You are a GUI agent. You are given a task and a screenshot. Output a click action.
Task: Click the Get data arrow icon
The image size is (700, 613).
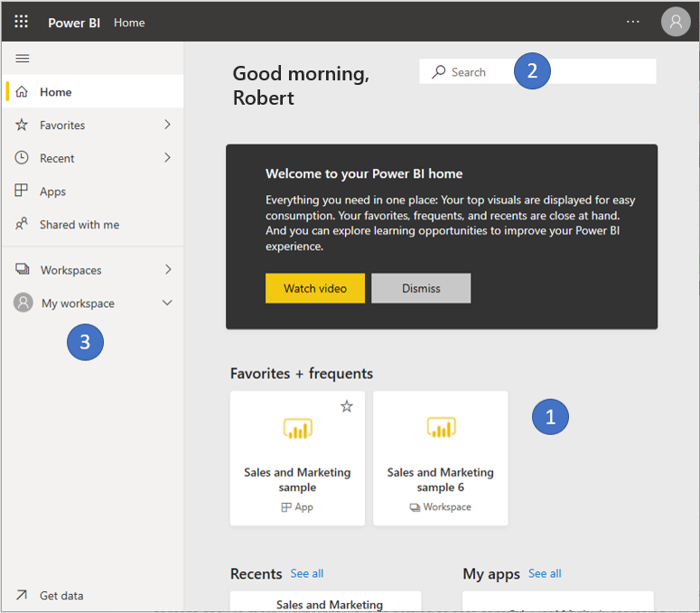pyautogui.click(x=22, y=595)
